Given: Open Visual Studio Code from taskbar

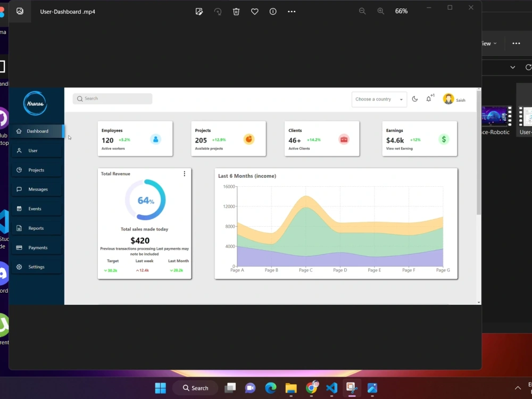Looking at the screenshot, I should (x=331, y=388).
